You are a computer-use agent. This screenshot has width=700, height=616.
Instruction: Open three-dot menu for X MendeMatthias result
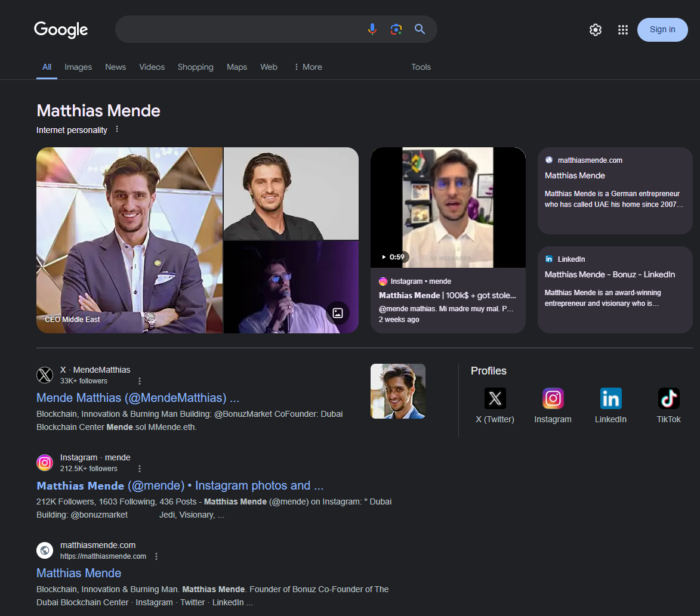[x=140, y=381]
